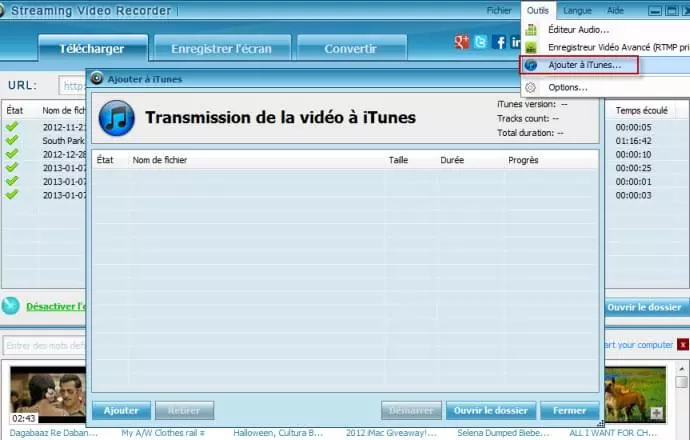The height and width of the screenshot is (440, 690).
Task: Click the Halloween, Cultura B video title
Action: tap(278, 433)
